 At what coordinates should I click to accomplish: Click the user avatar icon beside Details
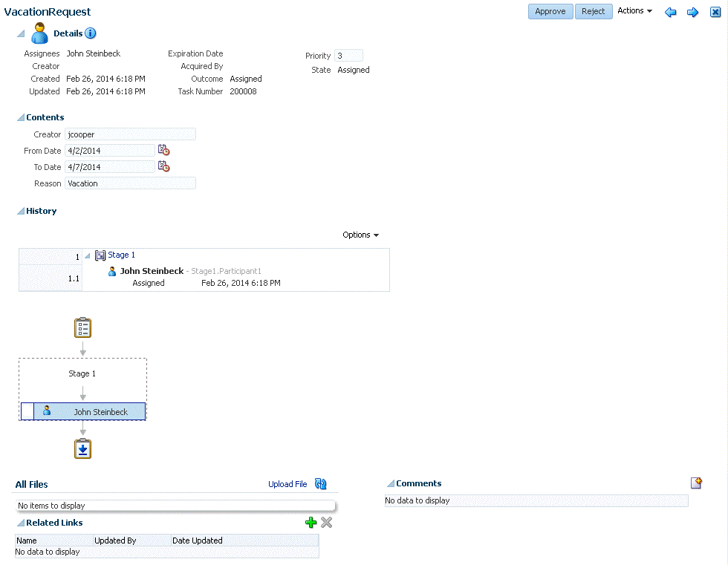point(39,33)
